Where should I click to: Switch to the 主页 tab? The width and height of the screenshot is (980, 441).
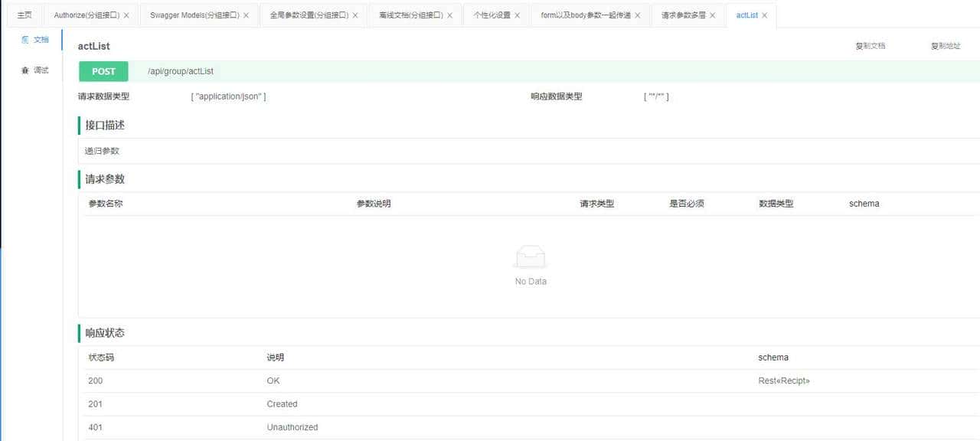point(23,15)
